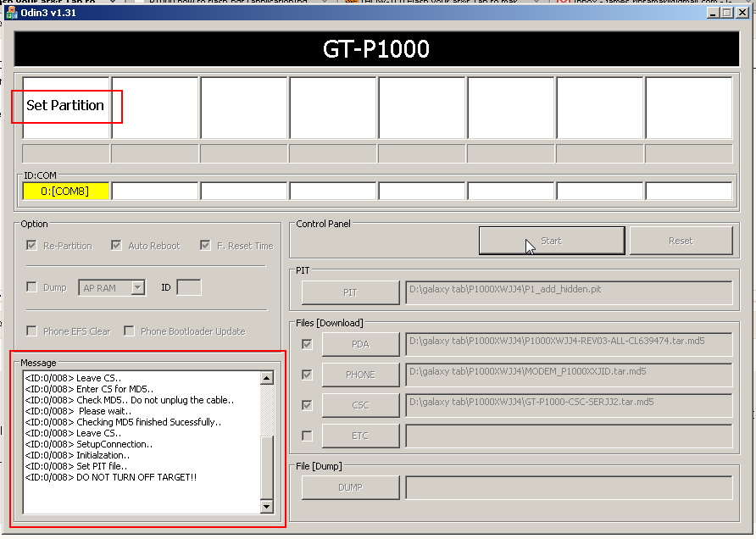Click the empty ETC path field
The image size is (756, 539).
point(569,436)
